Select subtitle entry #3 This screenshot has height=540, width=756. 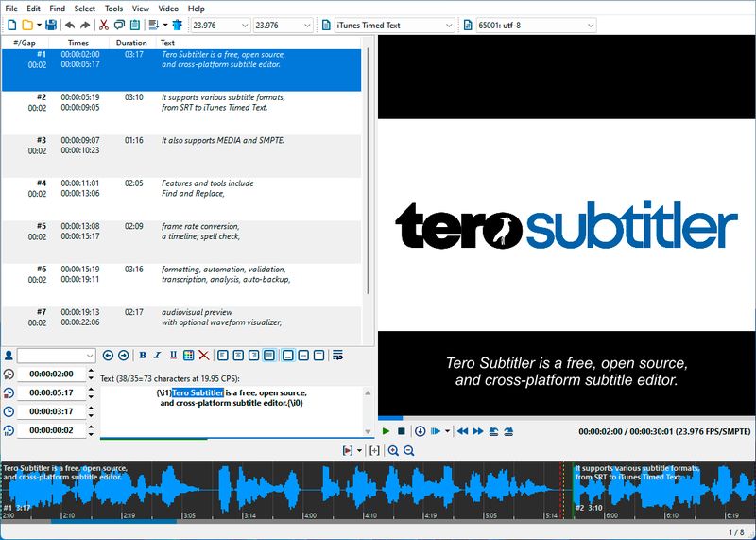click(181, 156)
